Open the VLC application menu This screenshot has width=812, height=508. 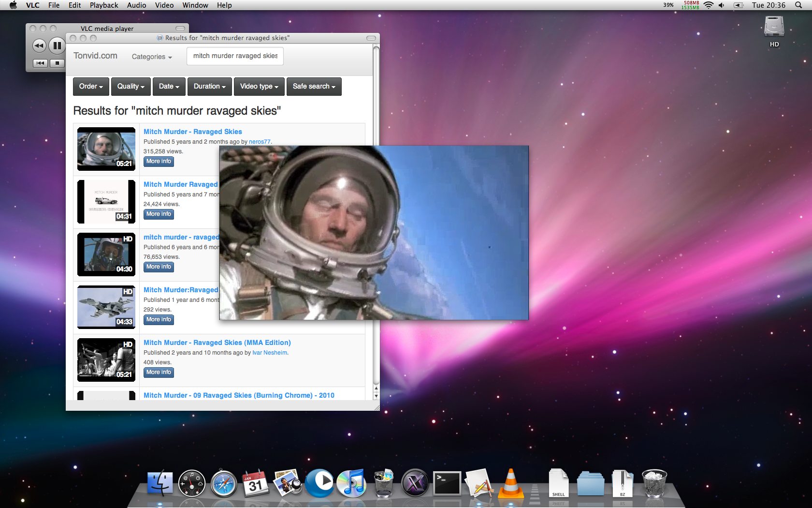coord(33,5)
